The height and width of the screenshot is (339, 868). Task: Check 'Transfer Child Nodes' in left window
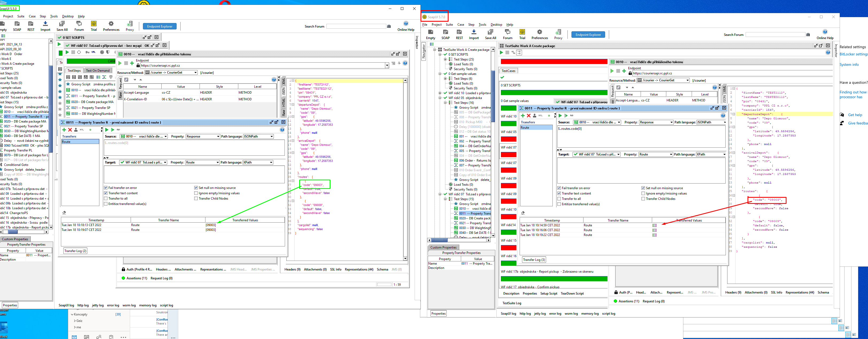point(196,199)
